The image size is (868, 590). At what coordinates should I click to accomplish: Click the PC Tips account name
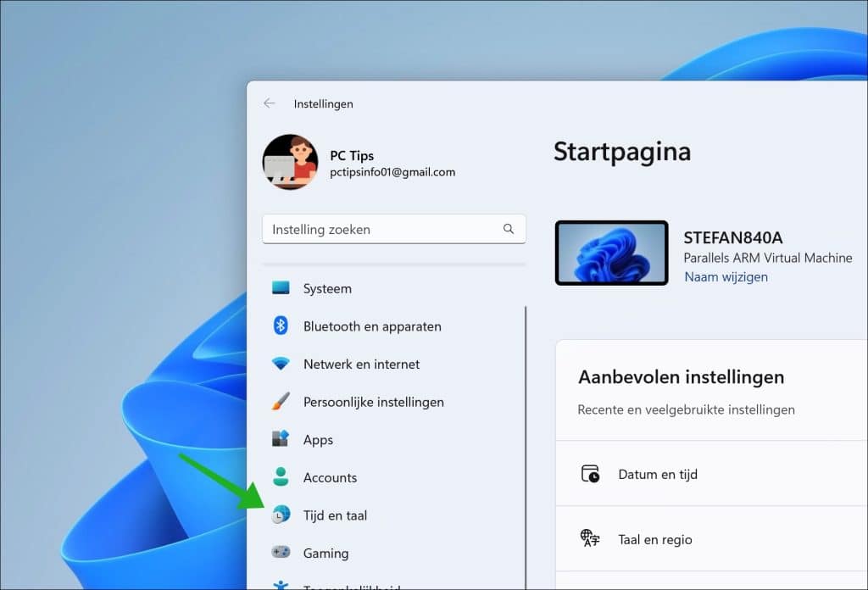[x=352, y=155]
